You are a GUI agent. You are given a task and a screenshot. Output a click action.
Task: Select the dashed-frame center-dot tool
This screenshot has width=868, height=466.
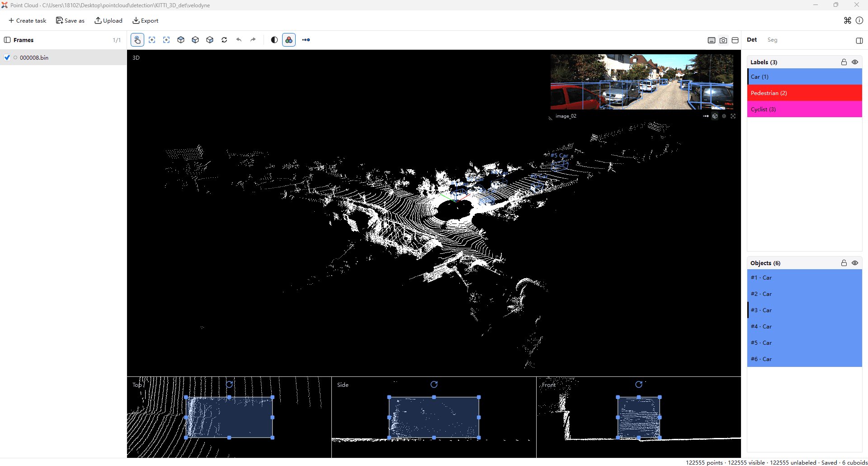click(166, 40)
